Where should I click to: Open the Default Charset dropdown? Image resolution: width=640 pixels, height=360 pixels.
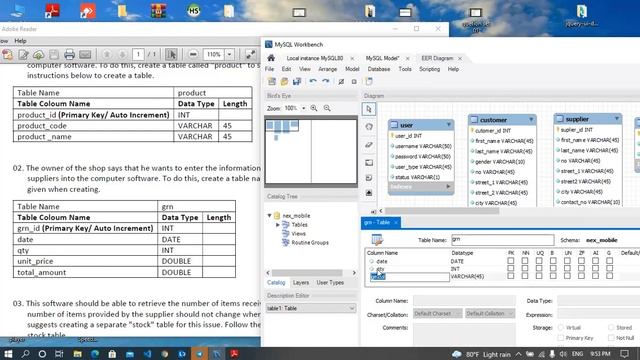[x=437, y=313]
